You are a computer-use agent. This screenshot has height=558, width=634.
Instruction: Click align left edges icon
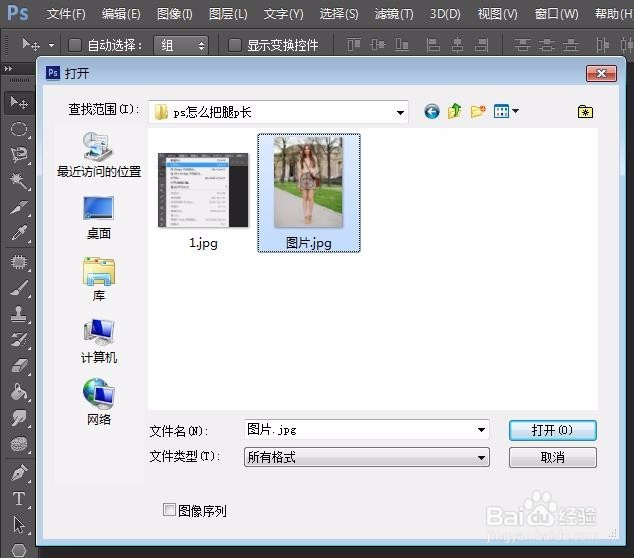[433, 44]
